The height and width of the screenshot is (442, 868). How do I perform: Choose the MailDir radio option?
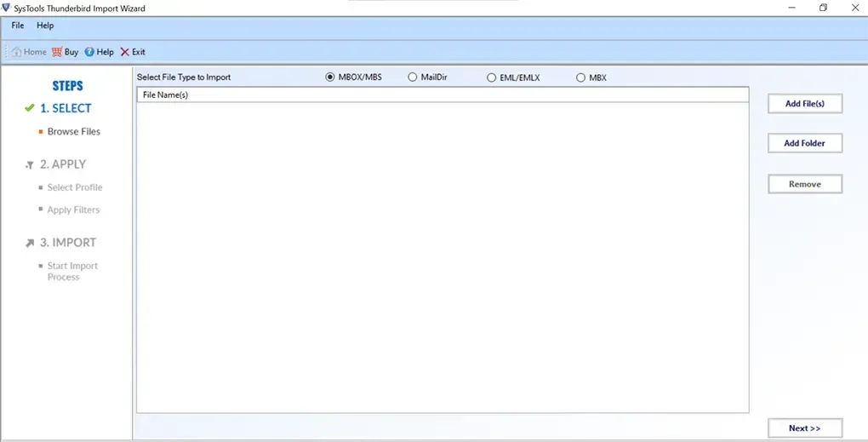point(413,77)
